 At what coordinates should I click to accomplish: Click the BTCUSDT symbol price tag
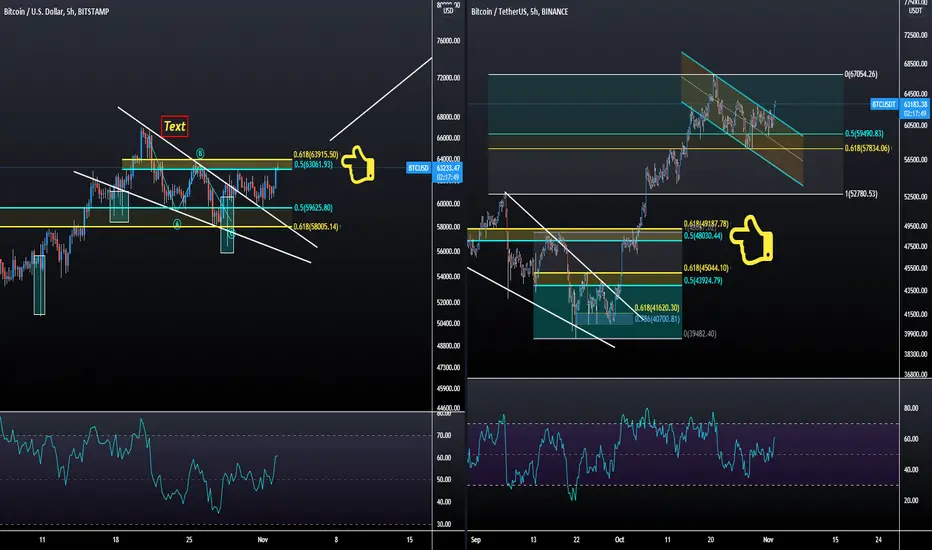884,104
